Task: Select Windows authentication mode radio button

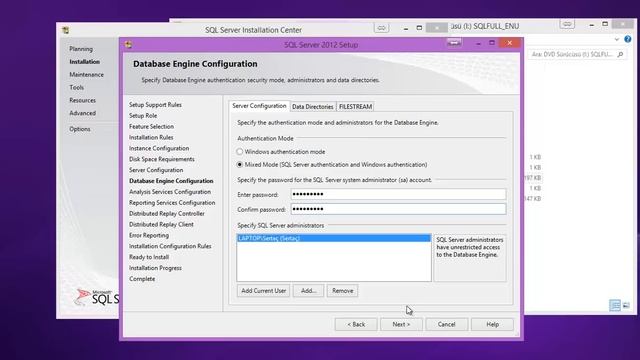Action: 240,152
